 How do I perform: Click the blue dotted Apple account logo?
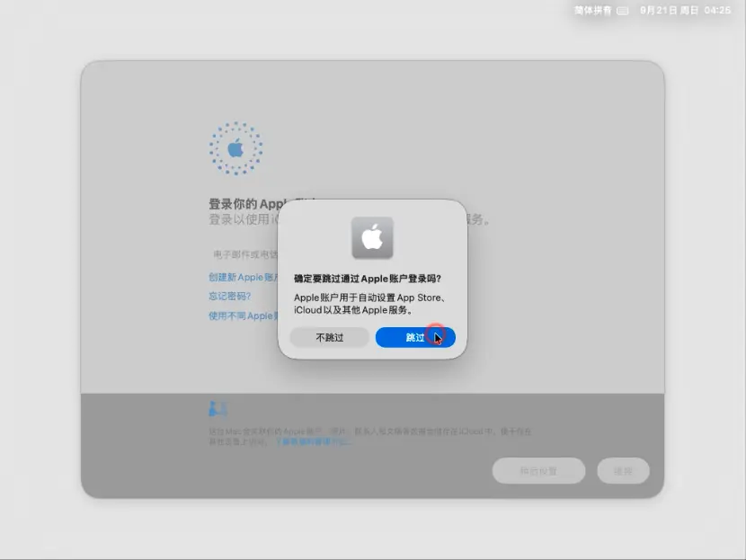point(236,148)
